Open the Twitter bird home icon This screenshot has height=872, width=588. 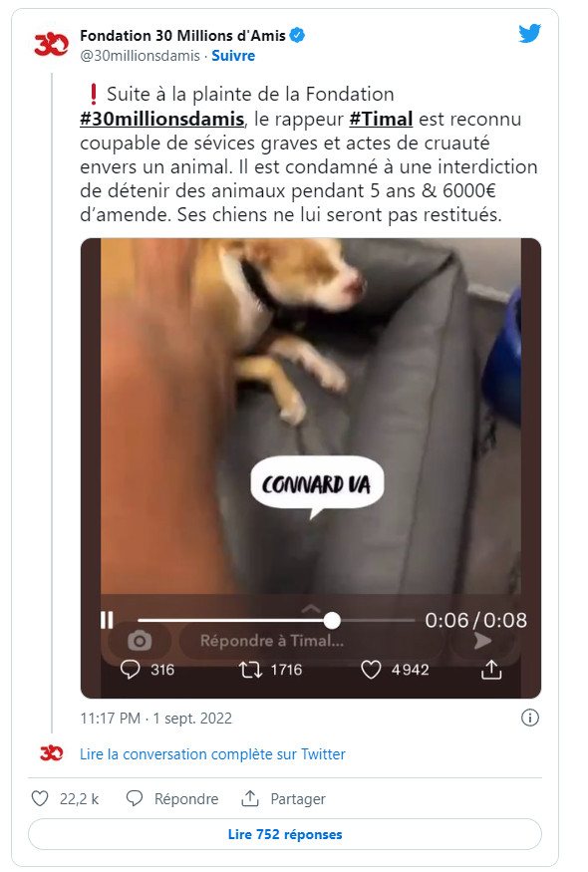pos(530,32)
